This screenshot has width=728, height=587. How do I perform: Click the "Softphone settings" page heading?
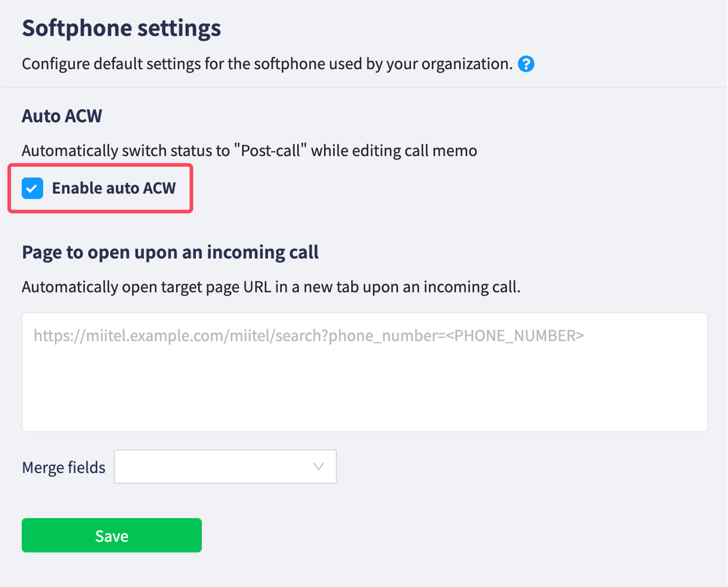[x=121, y=29]
